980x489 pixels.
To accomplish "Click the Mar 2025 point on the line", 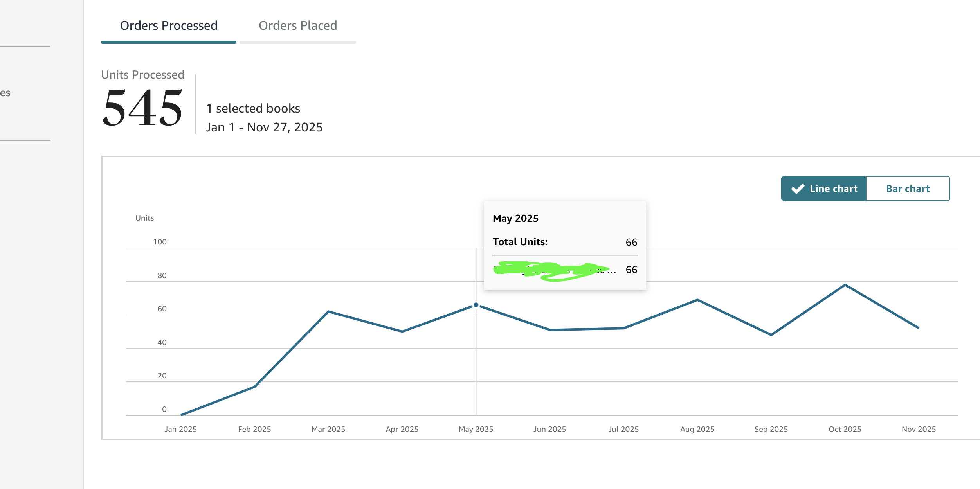I will pyautogui.click(x=328, y=311).
